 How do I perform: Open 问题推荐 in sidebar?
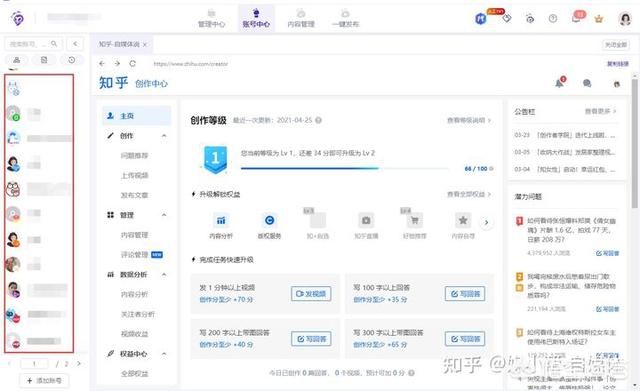click(134, 156)
